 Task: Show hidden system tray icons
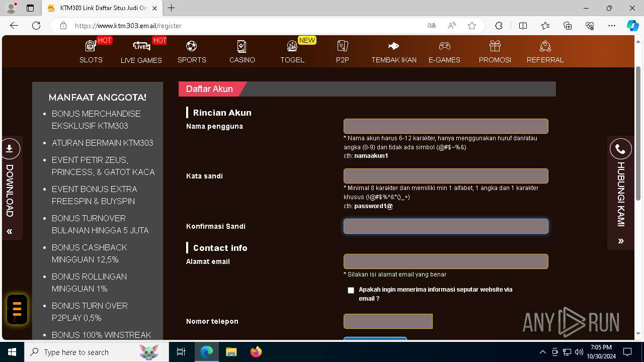542,352
